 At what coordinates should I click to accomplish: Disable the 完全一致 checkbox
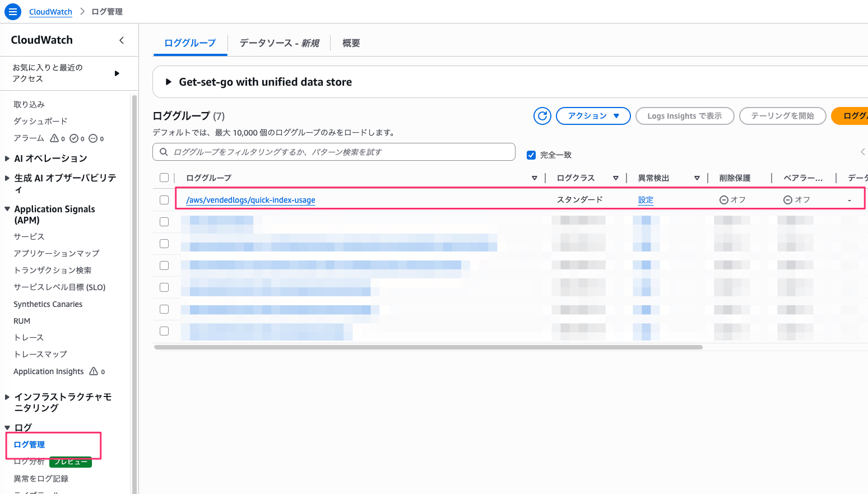pos(531,155)
